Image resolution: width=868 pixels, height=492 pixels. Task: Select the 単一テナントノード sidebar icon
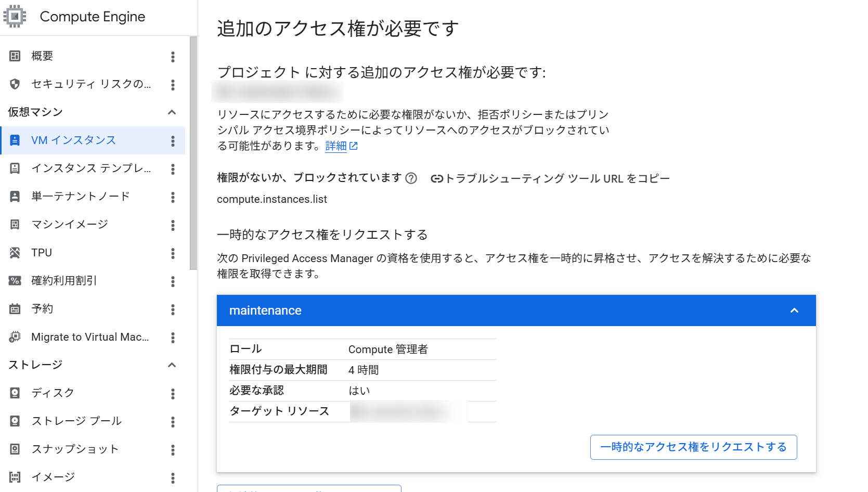click(x=14, y=196)
